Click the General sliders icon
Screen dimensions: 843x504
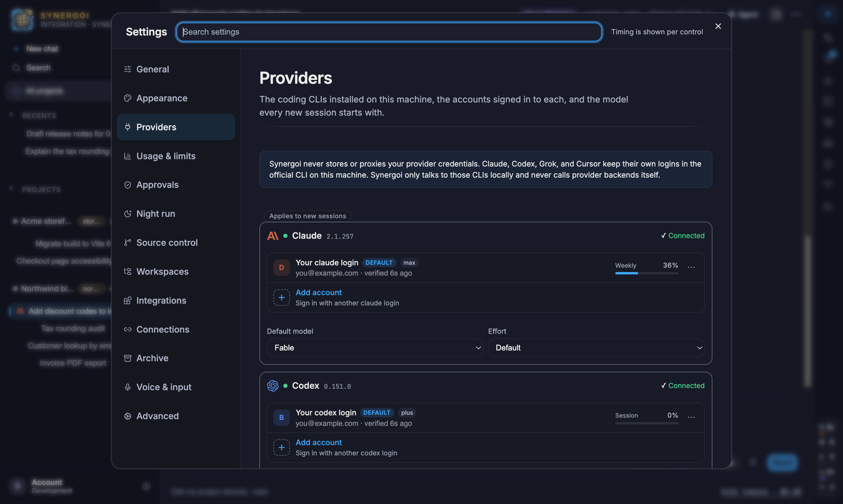[x=127, y=69]
